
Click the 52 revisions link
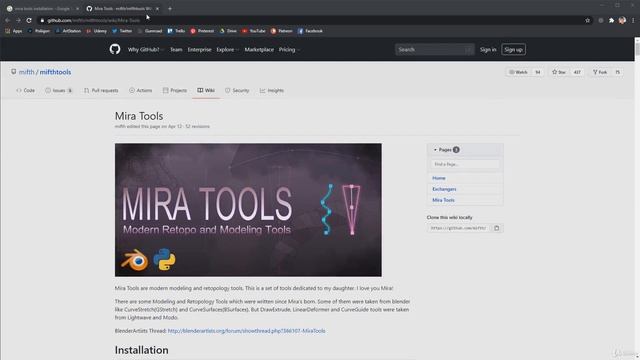point(197,127)
